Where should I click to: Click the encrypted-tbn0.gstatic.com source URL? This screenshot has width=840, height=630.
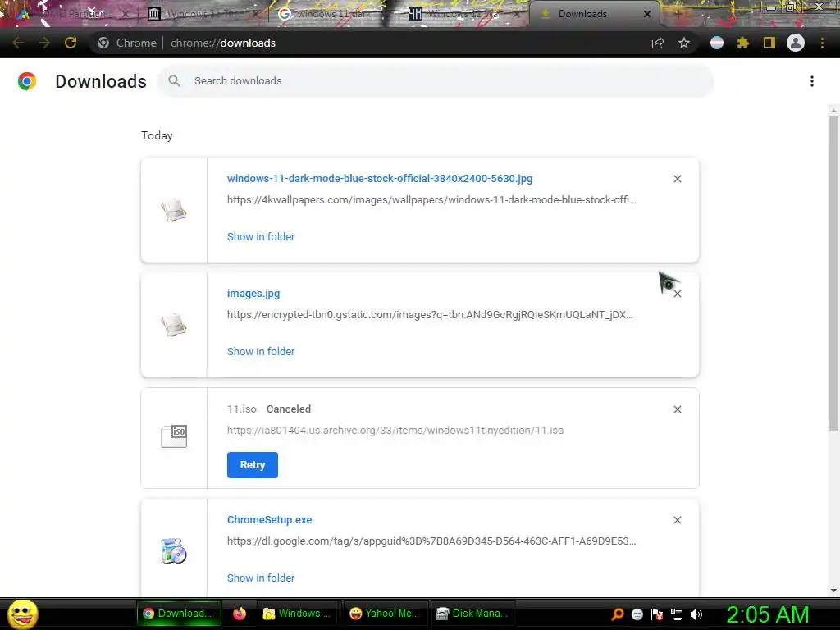[430, 314]
